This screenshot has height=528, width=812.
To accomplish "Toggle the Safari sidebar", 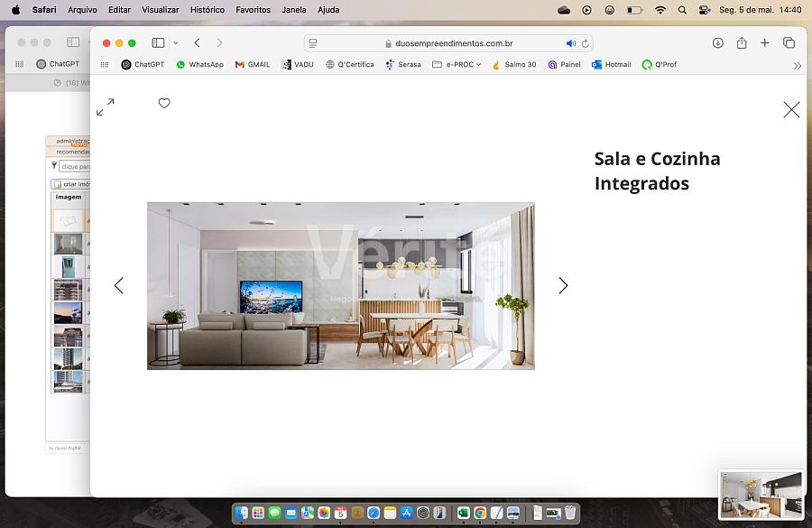I will (x=158, y=42).
